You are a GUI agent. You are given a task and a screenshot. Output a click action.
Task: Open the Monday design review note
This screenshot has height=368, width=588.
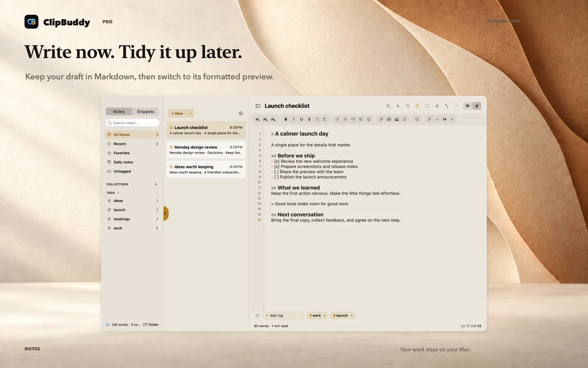click(206, 150)
